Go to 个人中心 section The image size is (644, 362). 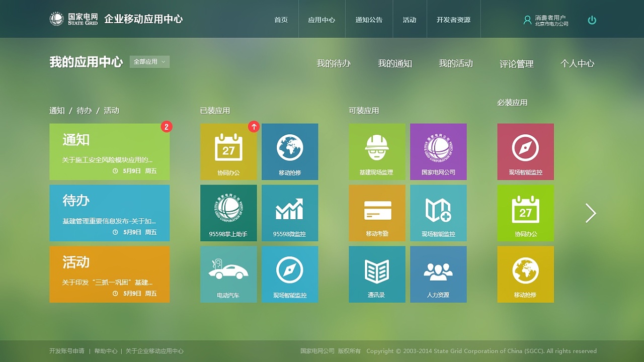click(x=577, y=63)
